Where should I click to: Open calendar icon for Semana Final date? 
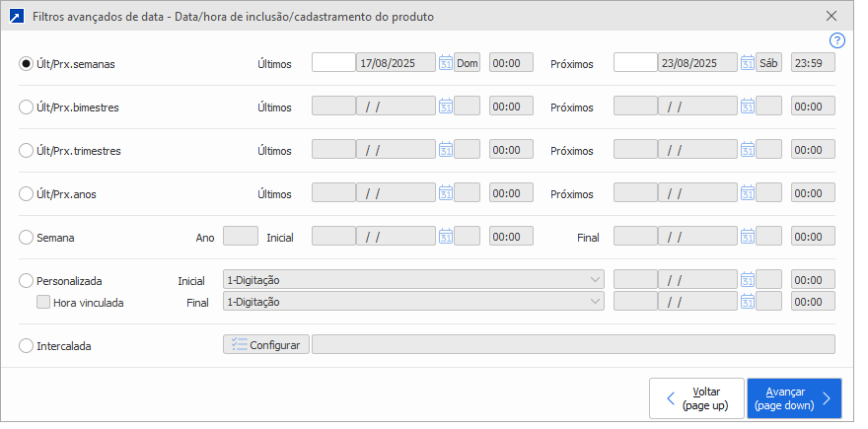(747, 237)
